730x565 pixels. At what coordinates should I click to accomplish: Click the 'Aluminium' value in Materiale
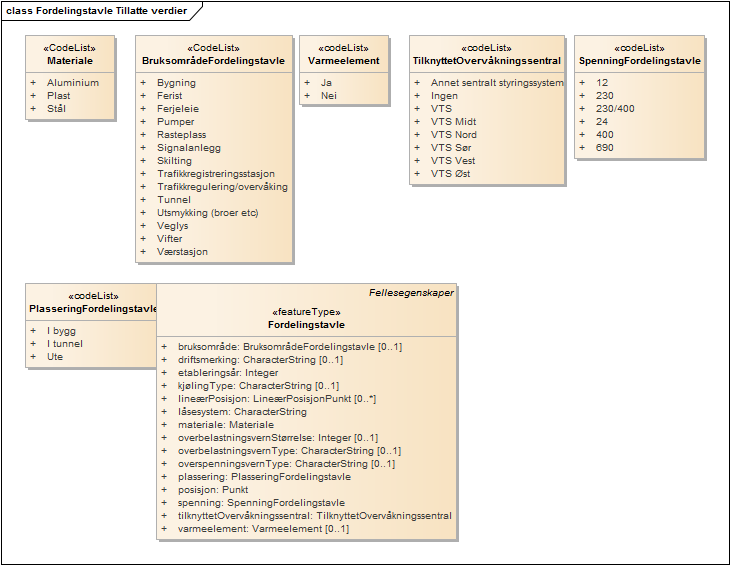(73, 83)
